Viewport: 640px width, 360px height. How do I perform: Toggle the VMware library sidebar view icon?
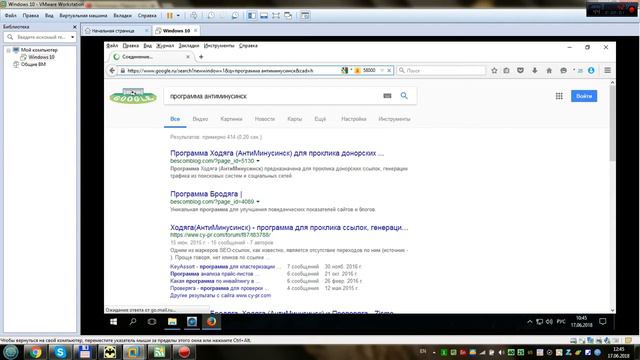(x=252, y=16)
